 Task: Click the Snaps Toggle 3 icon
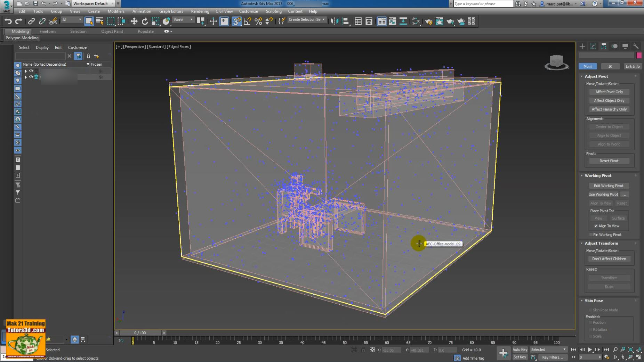coord(237,21)
